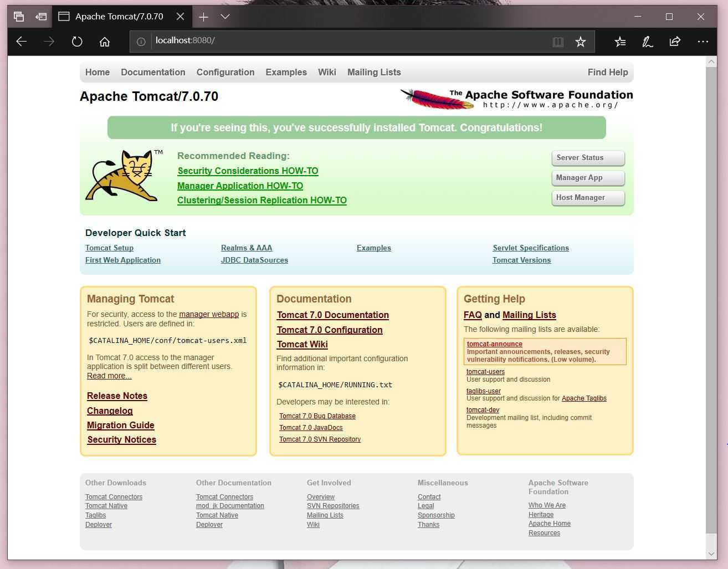
Task: Open Manager Application HOW-TO link
Action: 240,186
